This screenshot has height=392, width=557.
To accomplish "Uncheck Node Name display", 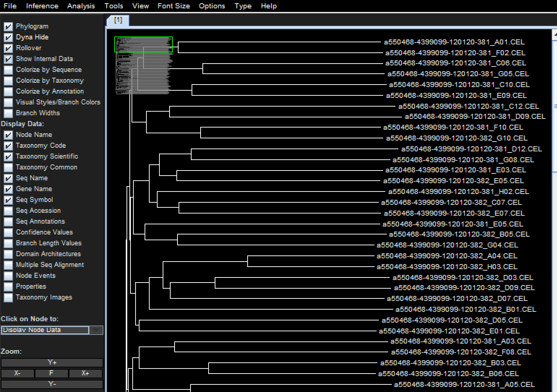I will pos(8,135).
